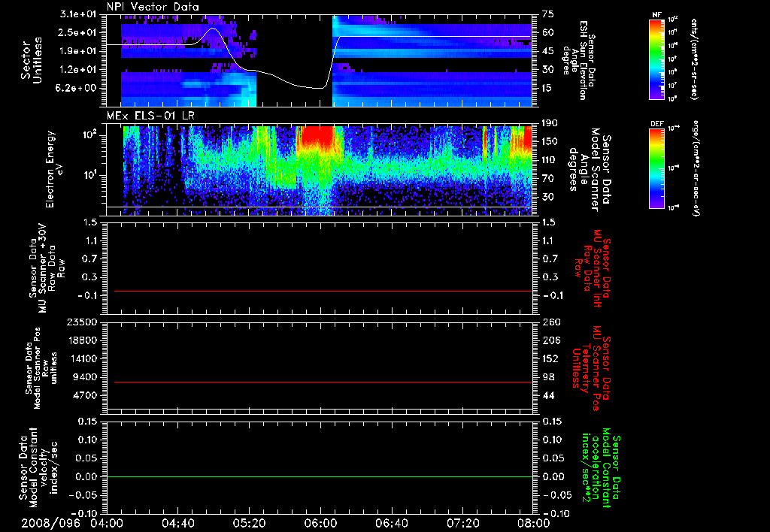Click the 23500 scanner position axis value
Viewport: 770px width, 532px height.
(81, 322)
